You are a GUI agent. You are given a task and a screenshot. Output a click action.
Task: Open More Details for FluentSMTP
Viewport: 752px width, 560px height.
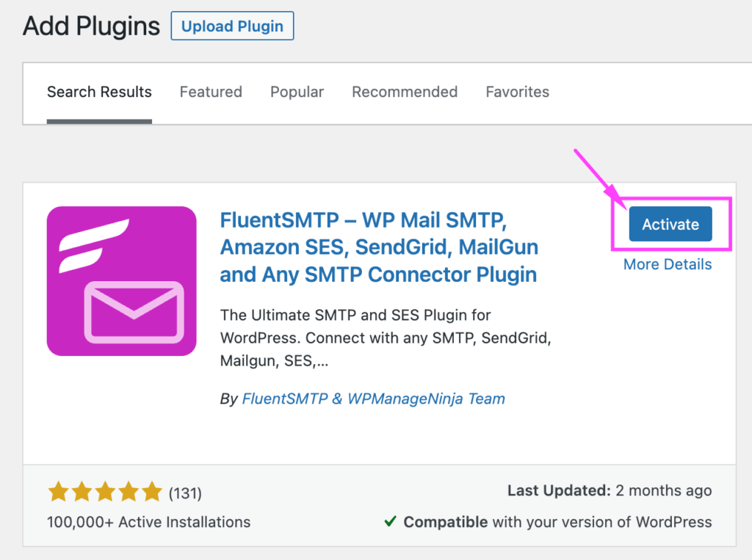click(x=667, y=264)
